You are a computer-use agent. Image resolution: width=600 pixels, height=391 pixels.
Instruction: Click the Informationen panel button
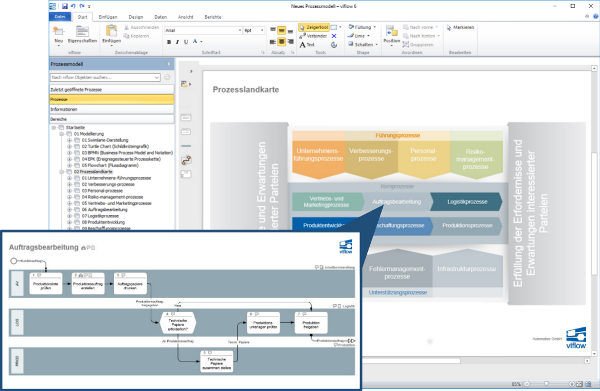pos(112,109)
